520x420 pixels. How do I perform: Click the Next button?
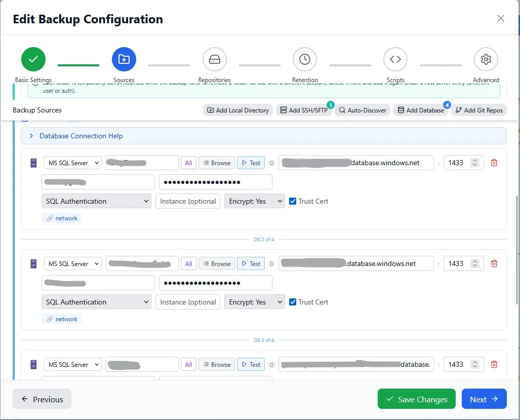(484, 399)
